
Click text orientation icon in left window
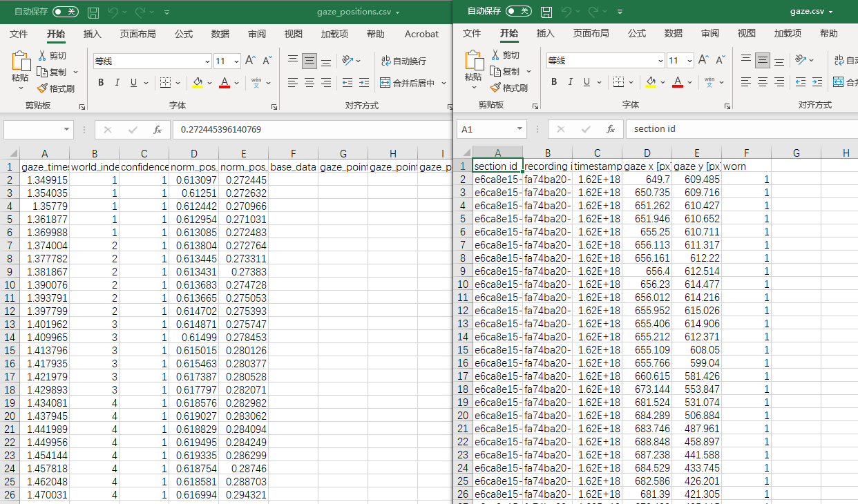pos(348,61)
